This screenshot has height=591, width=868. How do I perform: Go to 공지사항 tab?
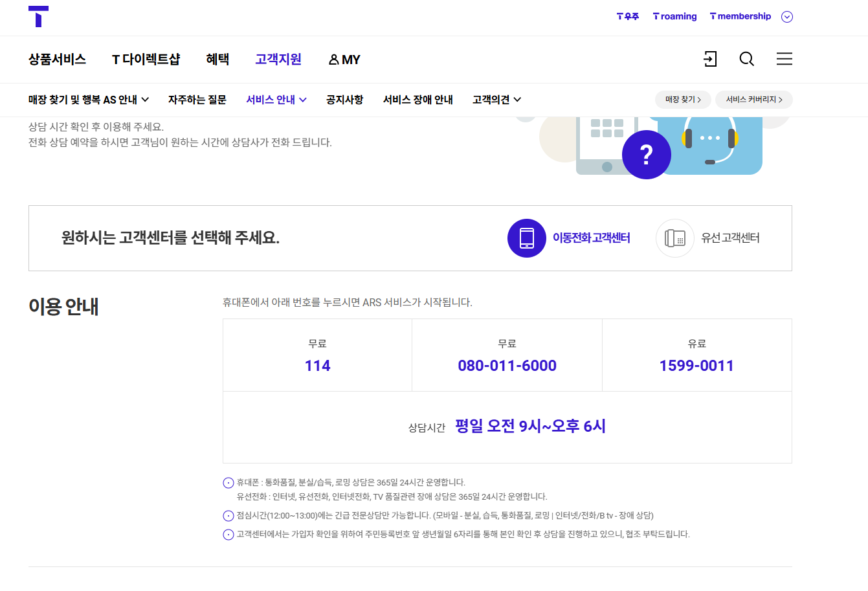[x=344, y=100]
